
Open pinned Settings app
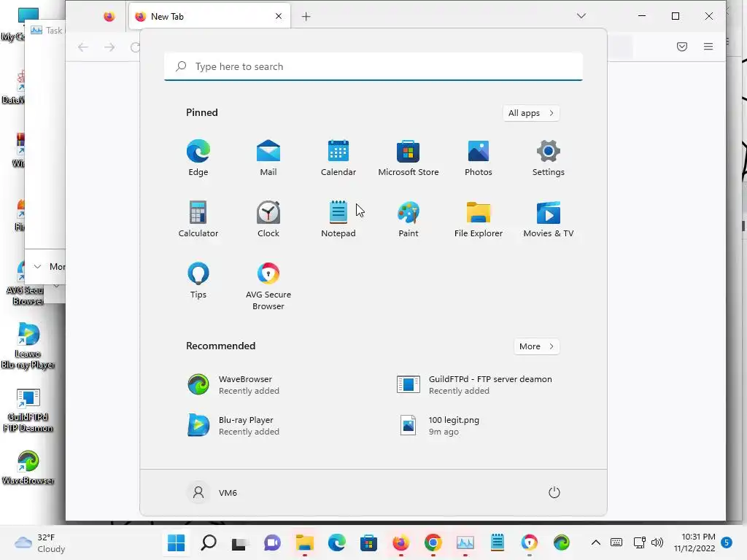[x=549, y=158]
